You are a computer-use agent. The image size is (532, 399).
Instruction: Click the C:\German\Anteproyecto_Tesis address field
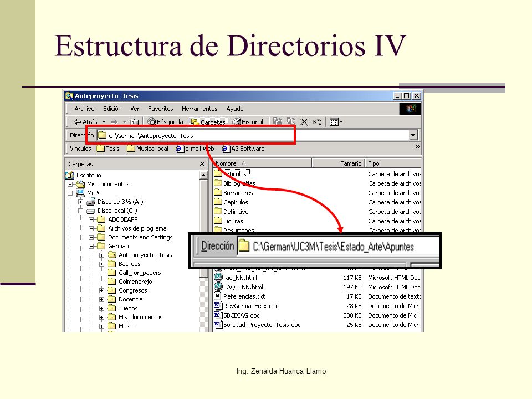click(253, 135)
